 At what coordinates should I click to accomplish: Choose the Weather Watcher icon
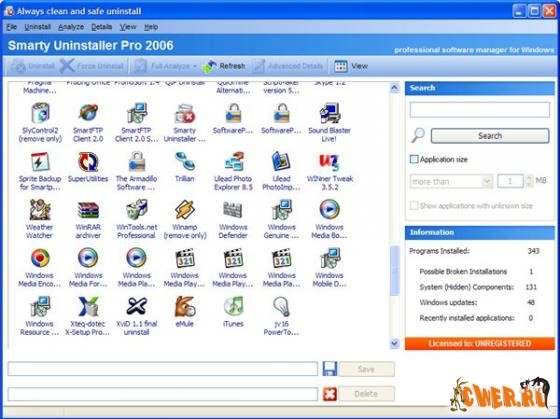(40, 210)
